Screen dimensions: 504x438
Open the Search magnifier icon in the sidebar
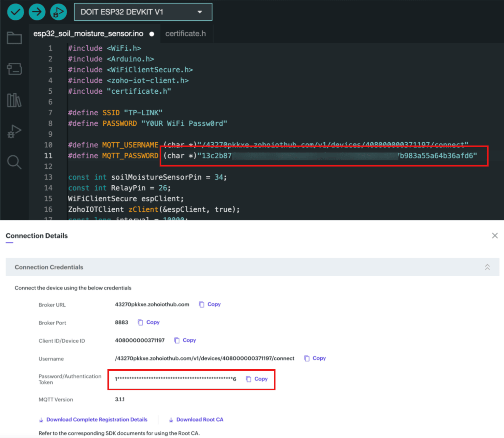[14, 162]
